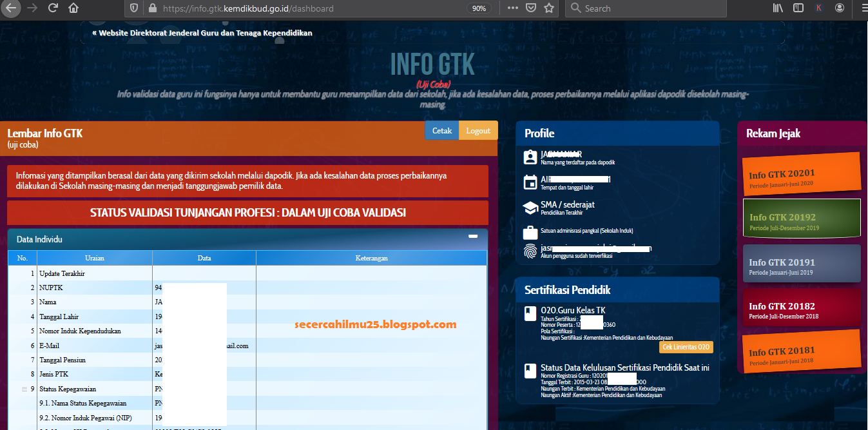Click the Status Validasi Tunjangan Profesi banner
Image resolution: width=868 pixels, height=430 pixels.
click(248, 213)
